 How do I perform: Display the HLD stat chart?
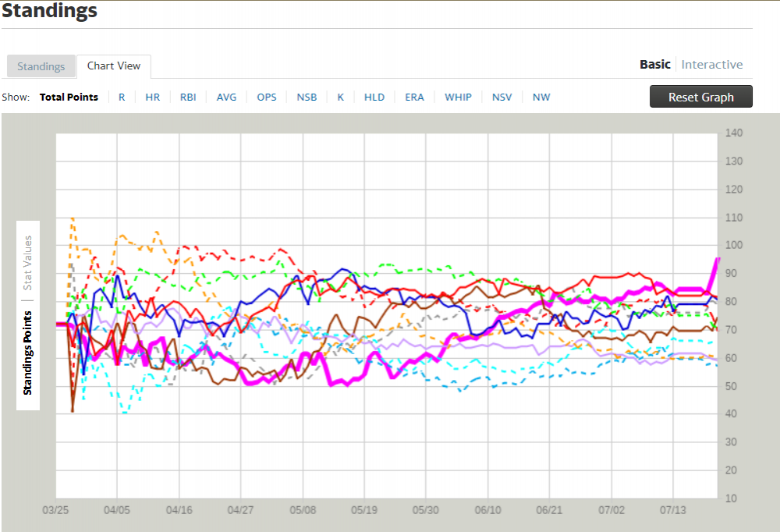tap(374, 98)
